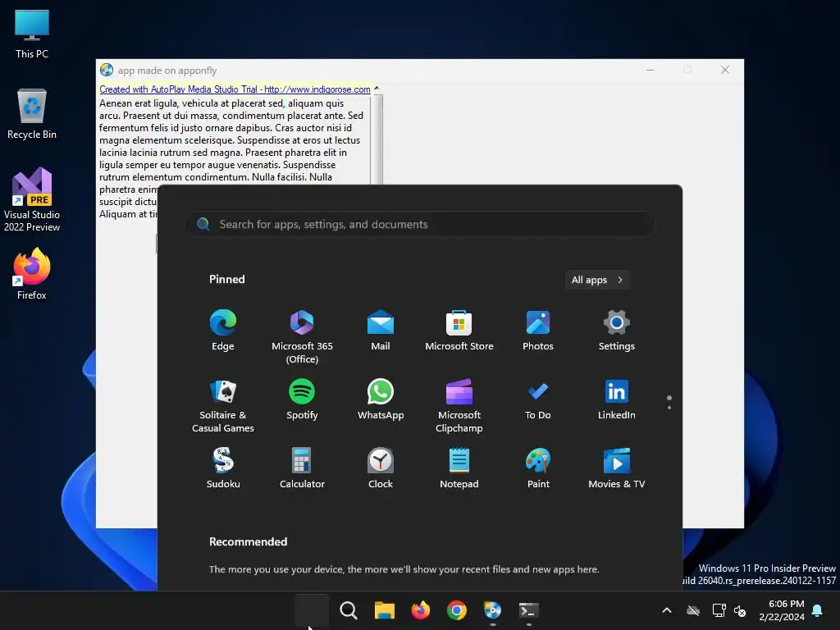Click the Start button on taskbar
Image resolution: width=840 pixels, height=630 pixels.
pyautogui.click(x=312, y=610)
